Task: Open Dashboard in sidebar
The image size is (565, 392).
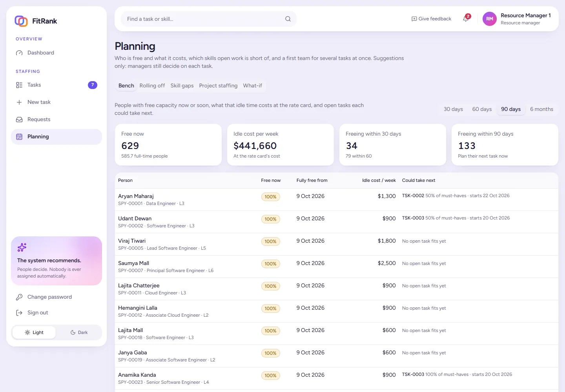Action: (56, 53)
